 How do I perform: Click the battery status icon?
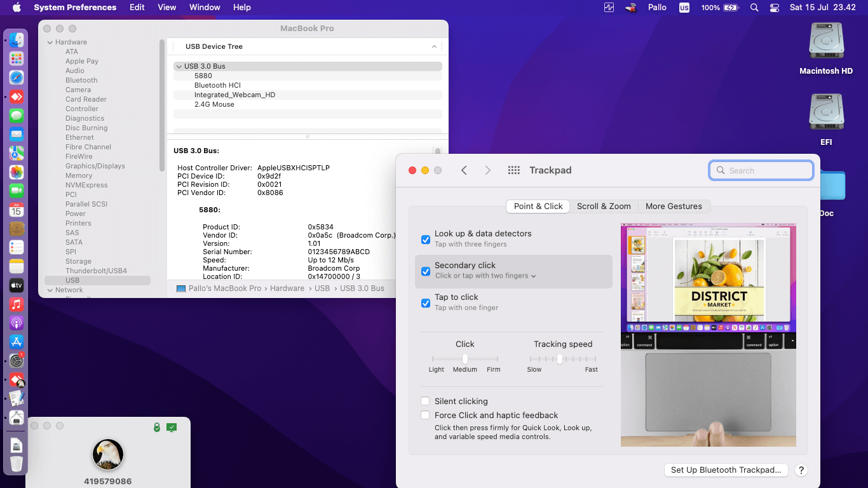[731, 8]
